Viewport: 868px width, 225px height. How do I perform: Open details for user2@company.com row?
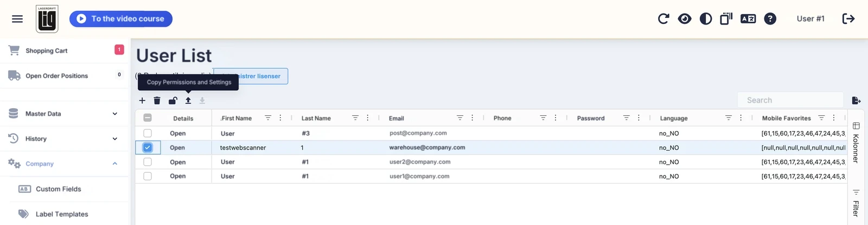point(178,162)
